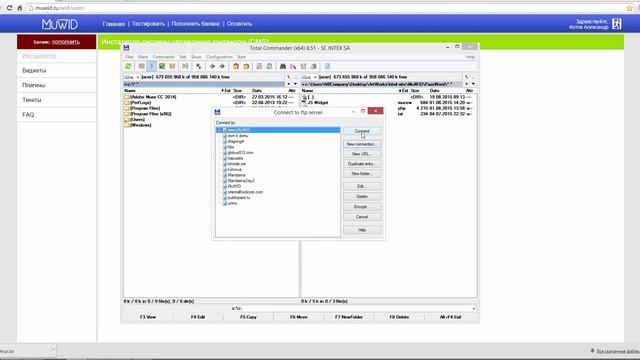Select publicpant.ru connection entry
The width and height of the screenshot is (640, 360).
tap(239, 198)
